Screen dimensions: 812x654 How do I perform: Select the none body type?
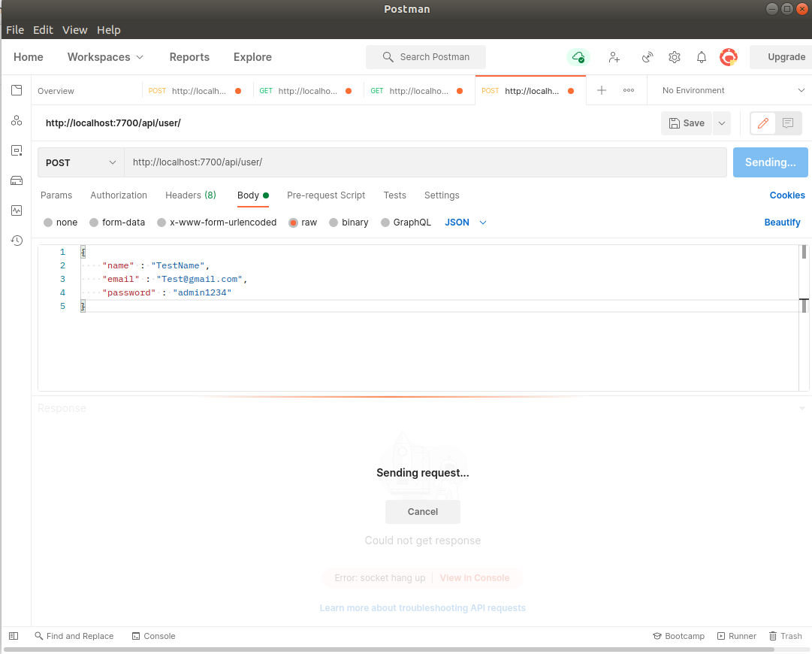48,223
